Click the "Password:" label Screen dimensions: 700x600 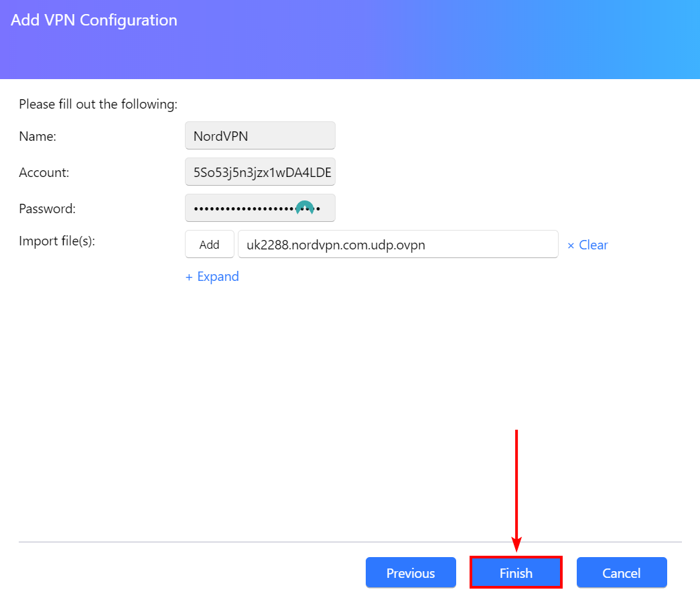[x=47, y=208]
